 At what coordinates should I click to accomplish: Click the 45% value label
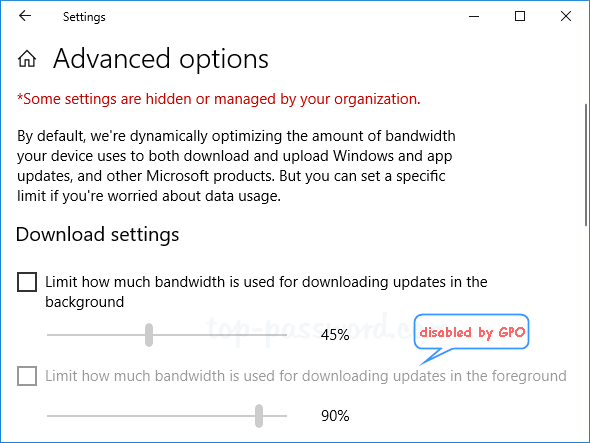[335, 335]
